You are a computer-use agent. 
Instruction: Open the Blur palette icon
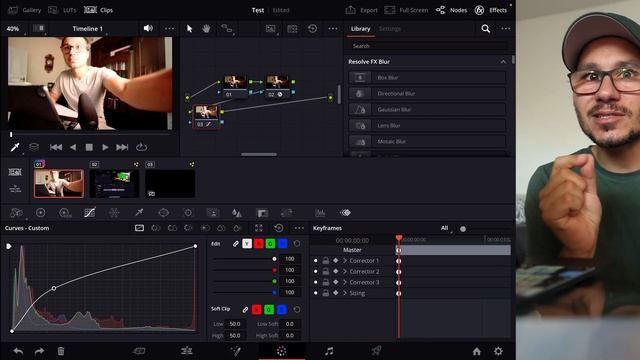click(237, 213)
